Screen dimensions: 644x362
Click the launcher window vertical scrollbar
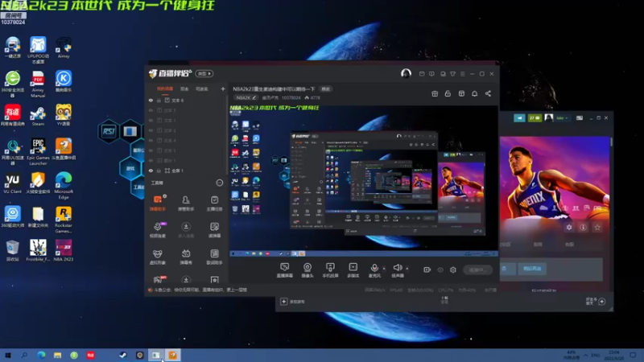click(612, 142)
